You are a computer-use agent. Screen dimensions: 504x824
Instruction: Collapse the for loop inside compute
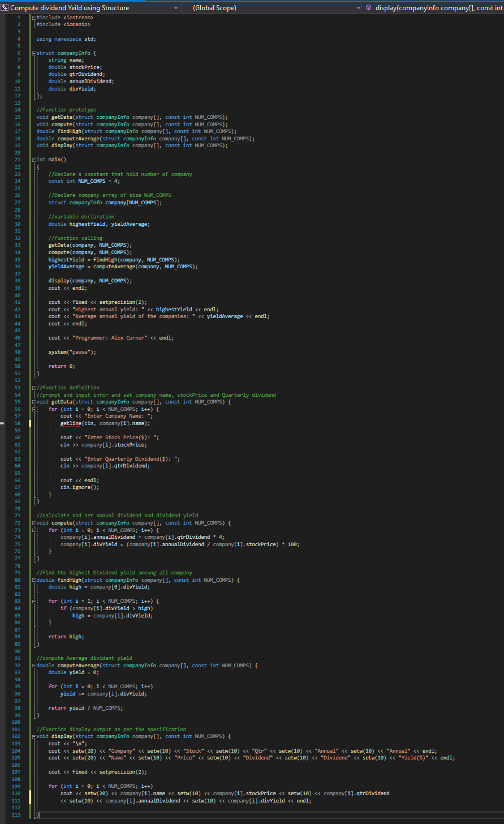[x=33, y=529]
